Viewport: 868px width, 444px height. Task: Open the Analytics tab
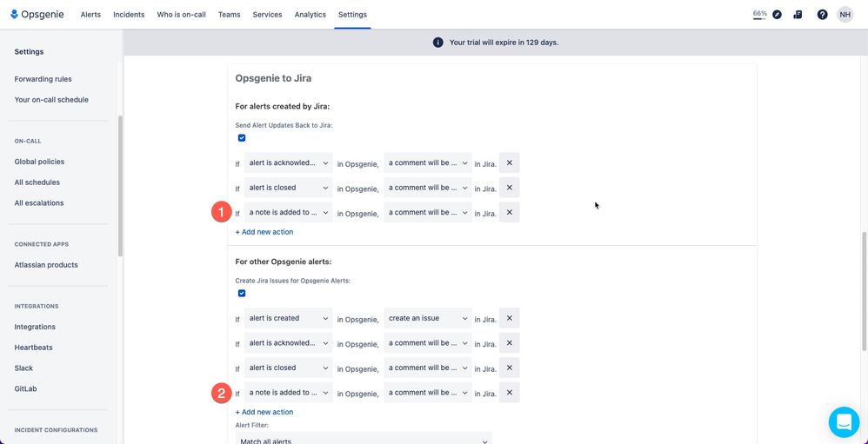pos(310,15)
